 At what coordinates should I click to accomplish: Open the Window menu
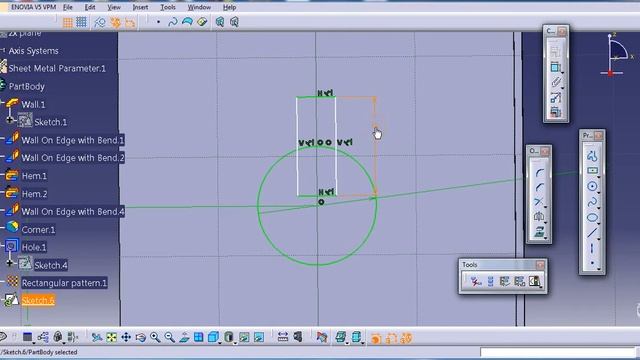(x=199, y=7)
